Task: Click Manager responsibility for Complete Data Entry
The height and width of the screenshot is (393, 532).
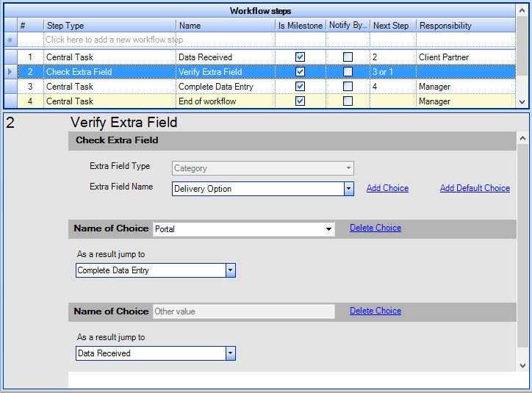Action: pos(466,87)
